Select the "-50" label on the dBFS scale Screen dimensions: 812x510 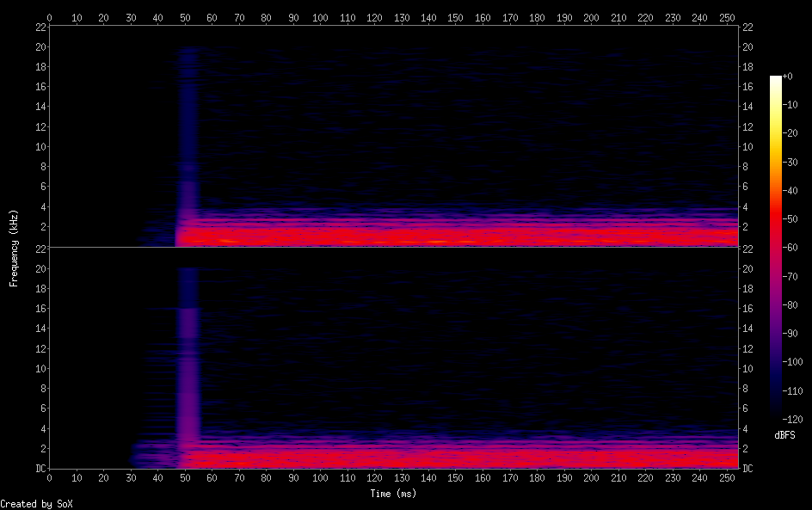pos(790,219)
